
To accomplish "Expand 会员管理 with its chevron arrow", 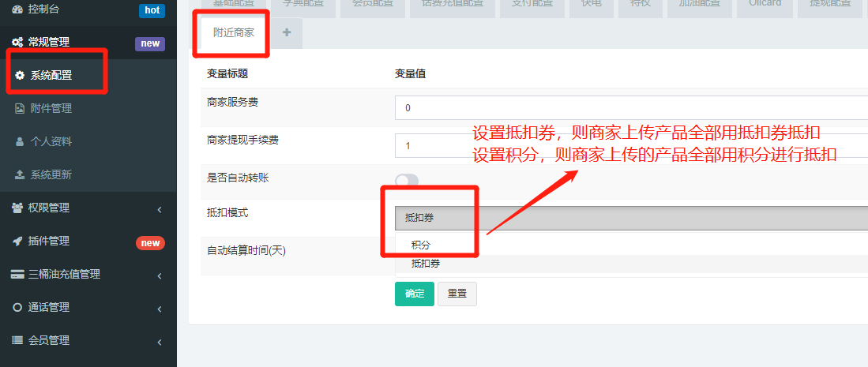I will [x=160, y=342].
